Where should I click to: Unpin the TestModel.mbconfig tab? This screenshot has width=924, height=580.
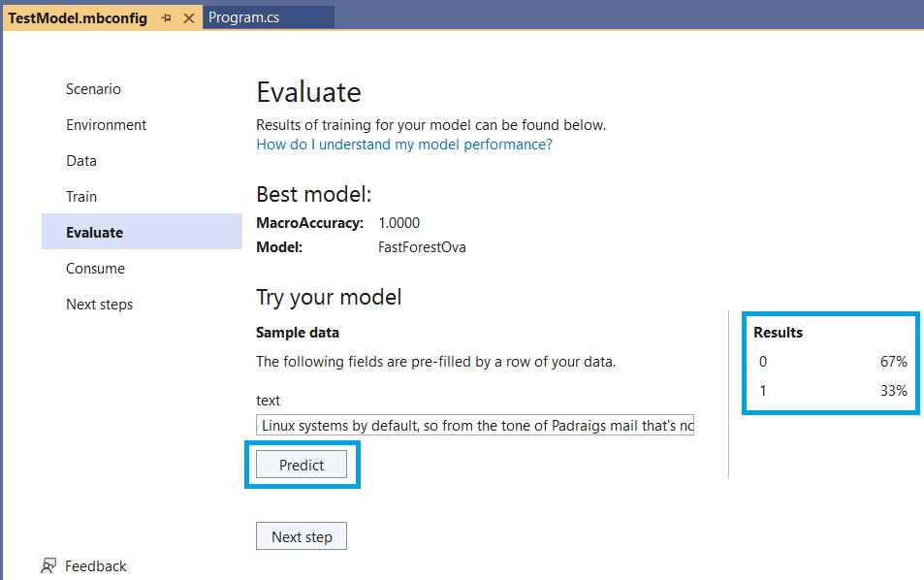pos(165,17)
